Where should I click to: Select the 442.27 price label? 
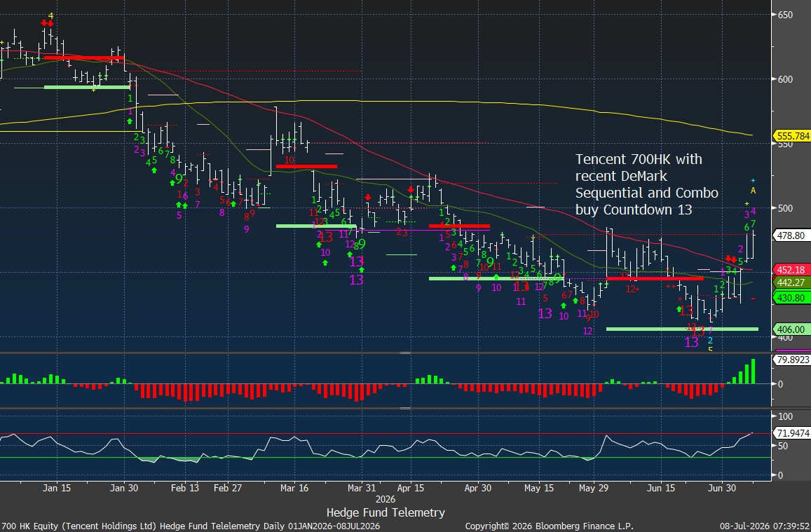tap(791, 282)
